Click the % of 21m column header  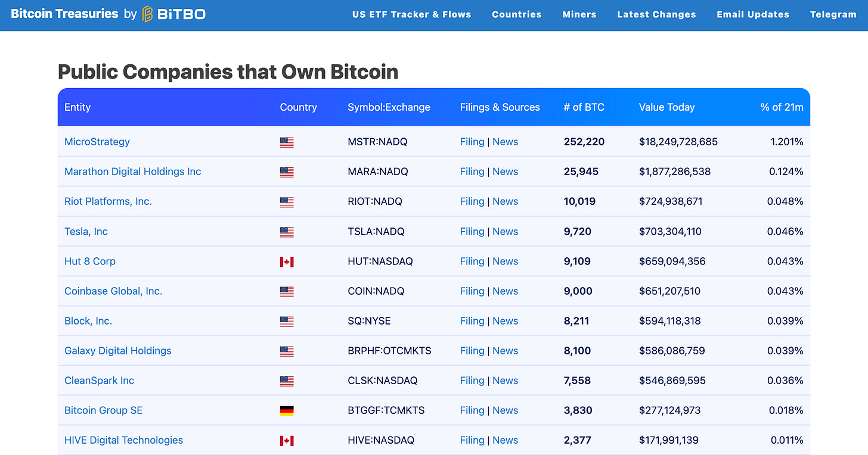tap(782, 107)
